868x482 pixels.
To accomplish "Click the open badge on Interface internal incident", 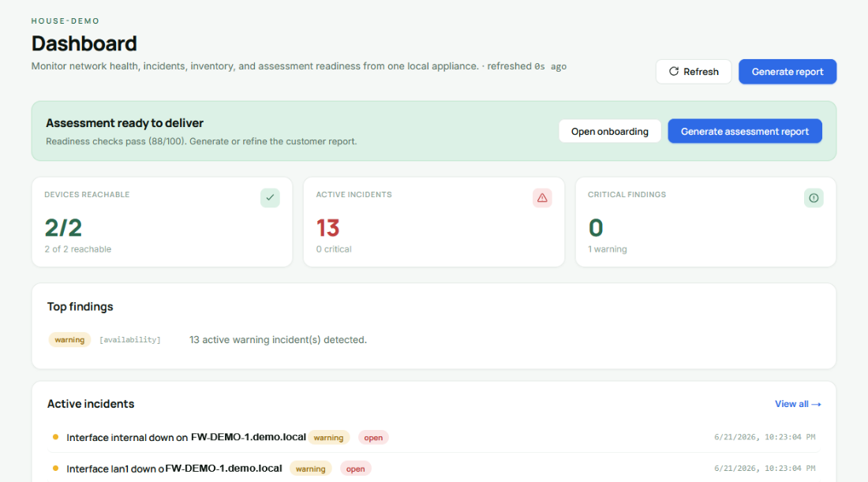I will 373,437.
